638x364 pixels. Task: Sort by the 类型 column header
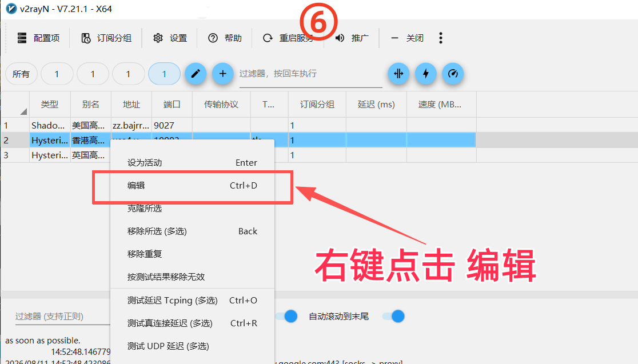[x=50, y=105]
